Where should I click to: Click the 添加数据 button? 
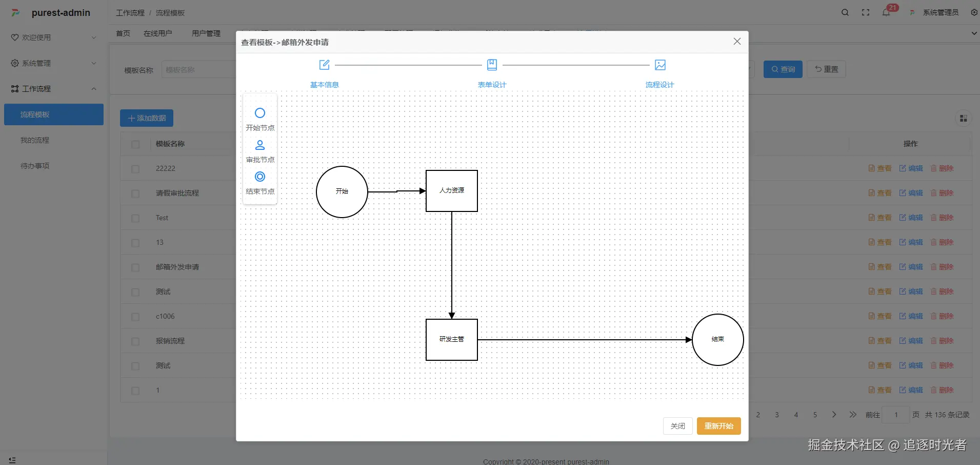[147, 118]
